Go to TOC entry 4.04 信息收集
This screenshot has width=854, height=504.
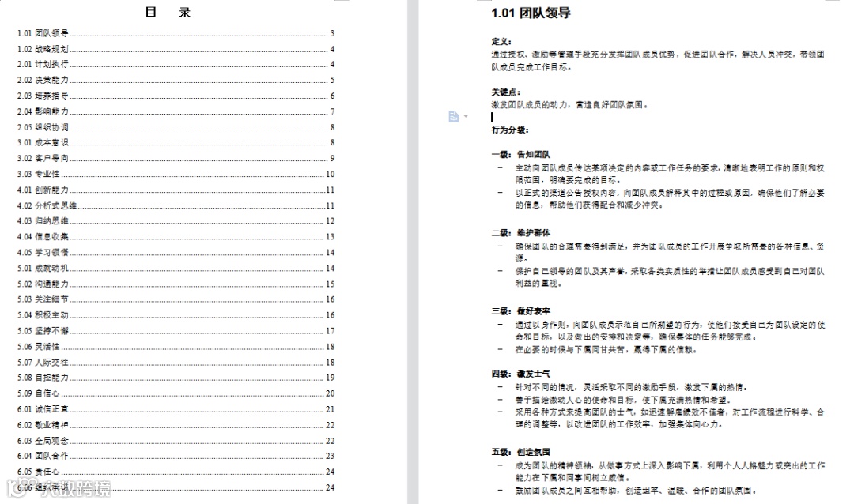point(176,237)
